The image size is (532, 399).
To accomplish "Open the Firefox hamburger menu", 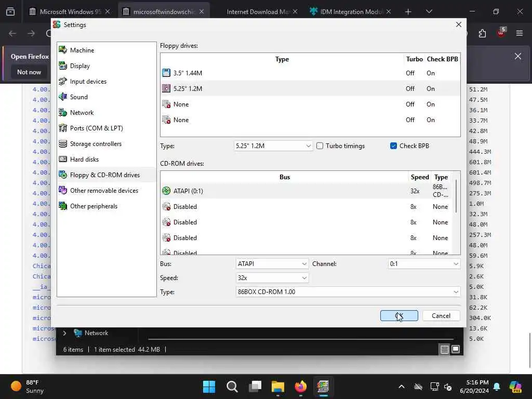I will [x=520, y=33].
